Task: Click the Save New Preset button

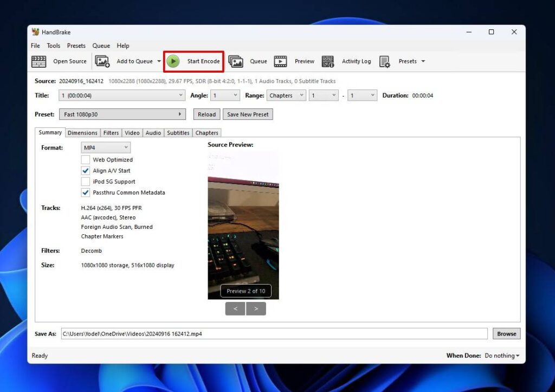Action: tap(248, 114)
